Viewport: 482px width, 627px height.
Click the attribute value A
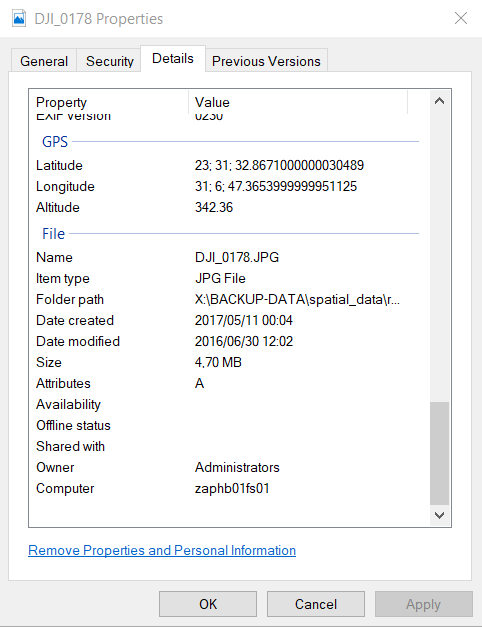click(x=199, y=383)
